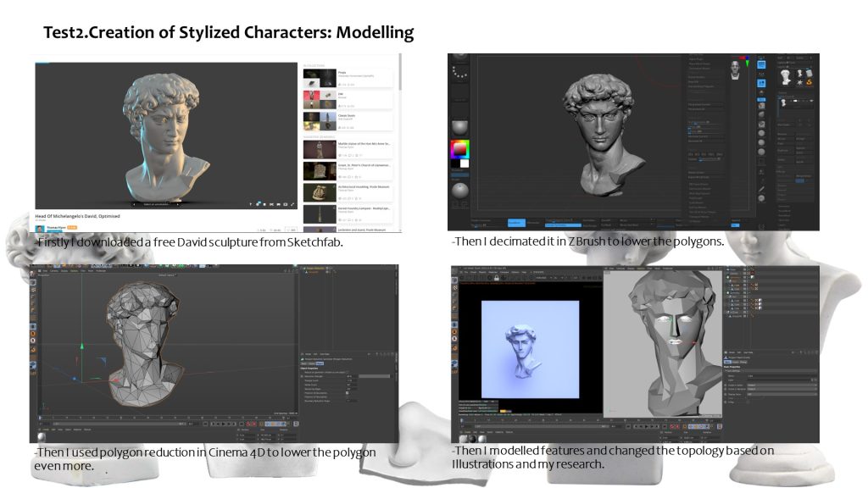Click the David head tool thumbnail in ZBrush

point(784,76)
